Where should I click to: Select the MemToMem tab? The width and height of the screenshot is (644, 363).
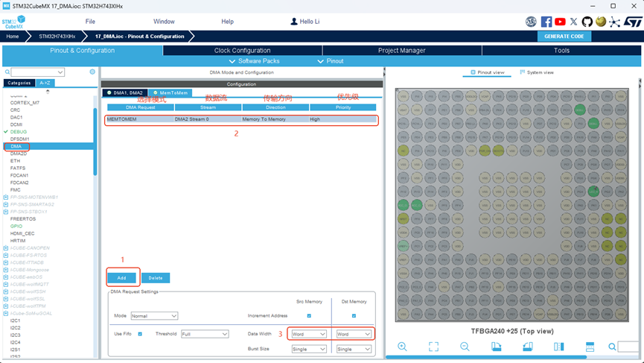(x=170, y=93)
